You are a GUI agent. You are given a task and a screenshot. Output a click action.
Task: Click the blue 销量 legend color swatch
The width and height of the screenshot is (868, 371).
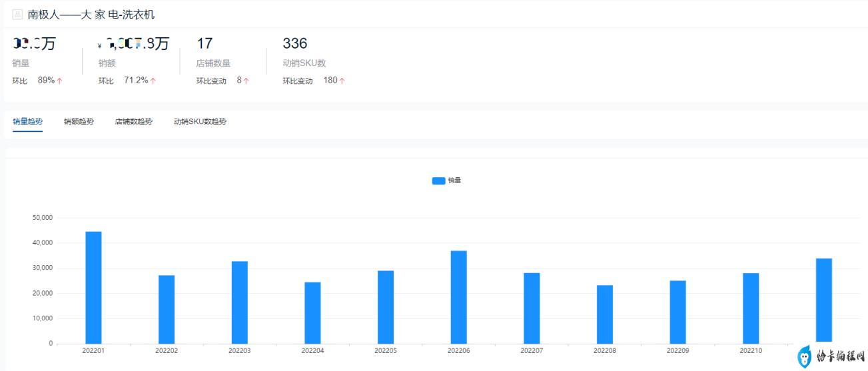pos(438,181)
